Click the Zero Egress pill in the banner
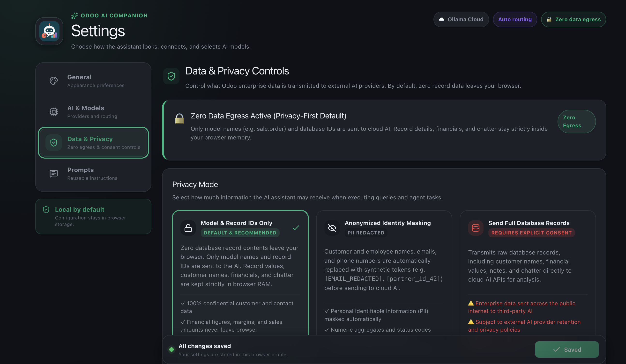626x364 pixels. point(577,122)
